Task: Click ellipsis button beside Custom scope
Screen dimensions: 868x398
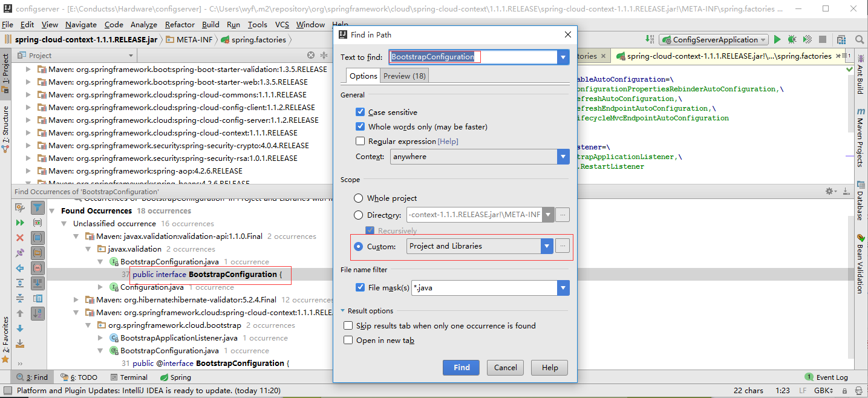Action: pos(563,246)
